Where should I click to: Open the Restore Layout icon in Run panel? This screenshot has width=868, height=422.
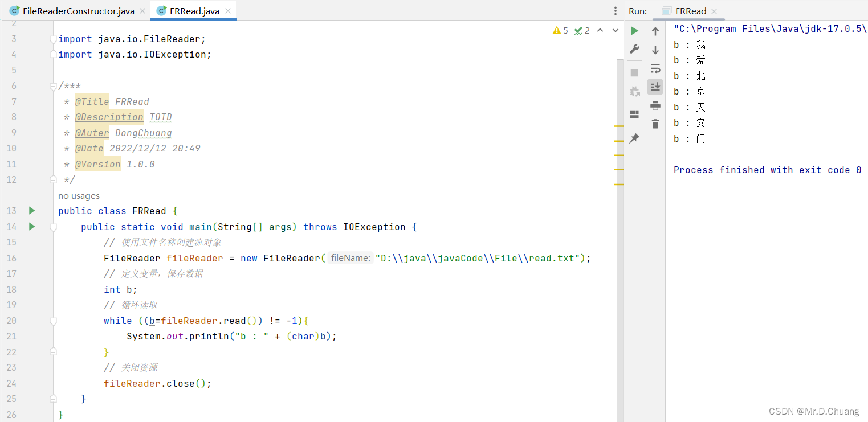pos(634,114)
